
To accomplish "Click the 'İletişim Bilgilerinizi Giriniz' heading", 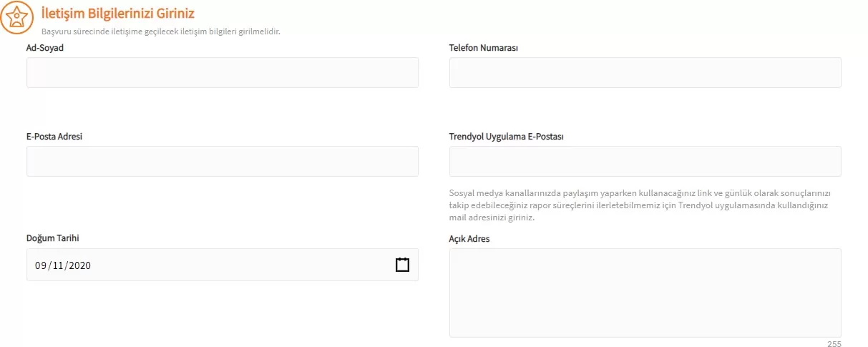I will (118, 13).
